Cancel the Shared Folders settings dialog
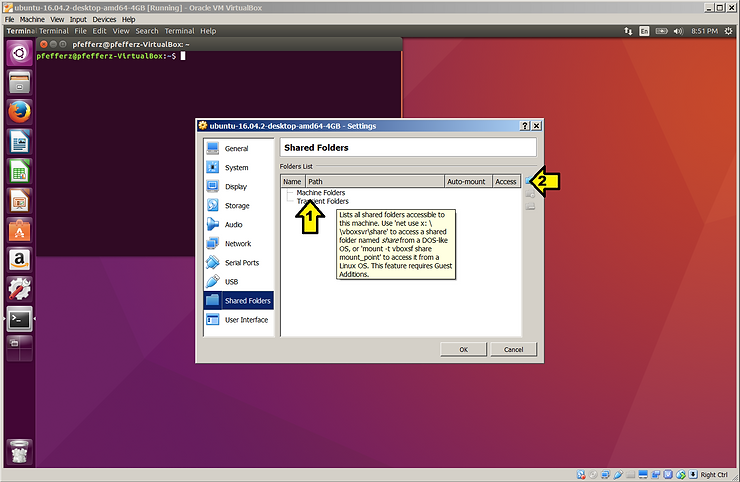Image resolution: width=740 pixels, height=482 pixels. point(513,349)
